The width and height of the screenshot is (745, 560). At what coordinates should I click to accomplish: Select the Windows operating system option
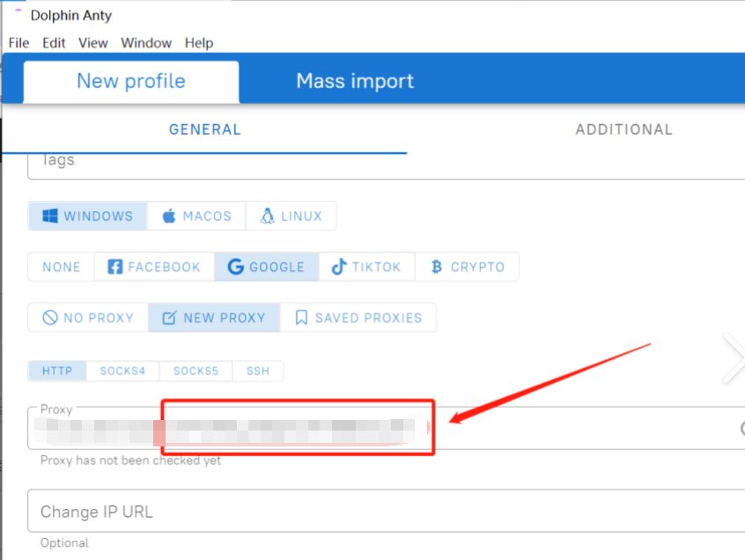[88, 216]
